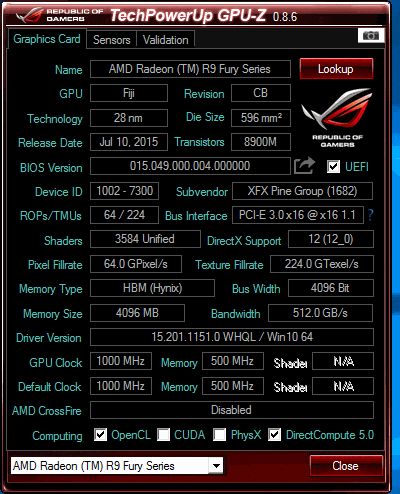
Task: Click the BIOS Version field
Action: coord(190,166)
